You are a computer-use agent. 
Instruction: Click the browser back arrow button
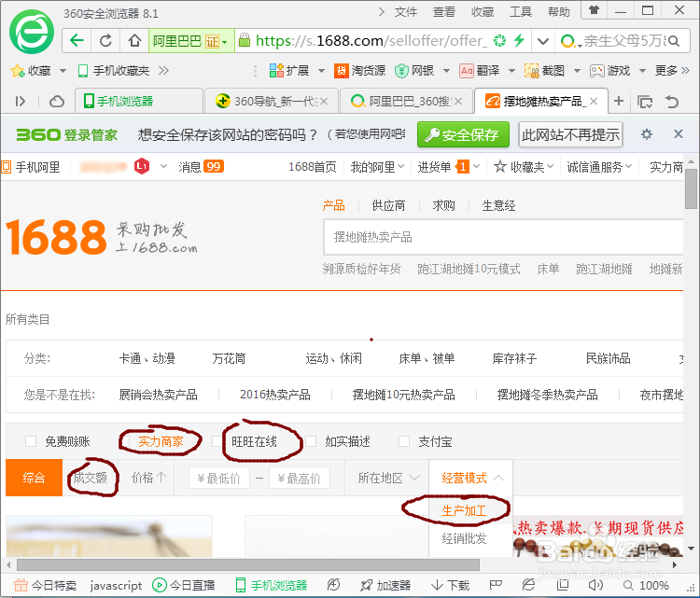coord(77,41)
